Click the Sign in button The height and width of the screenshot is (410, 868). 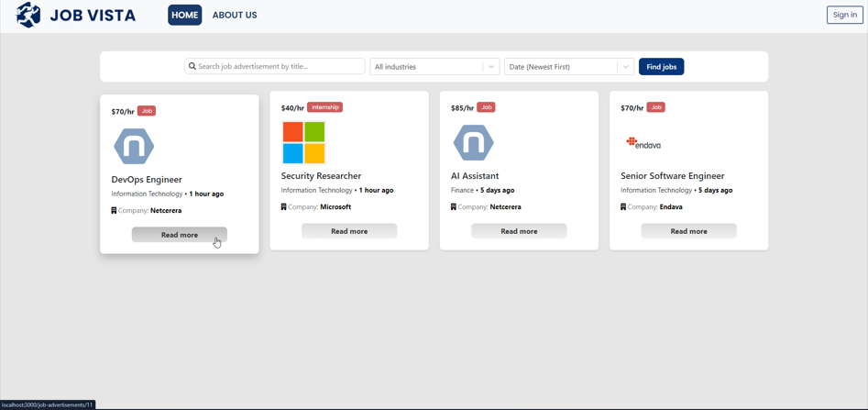click(844, 15)
